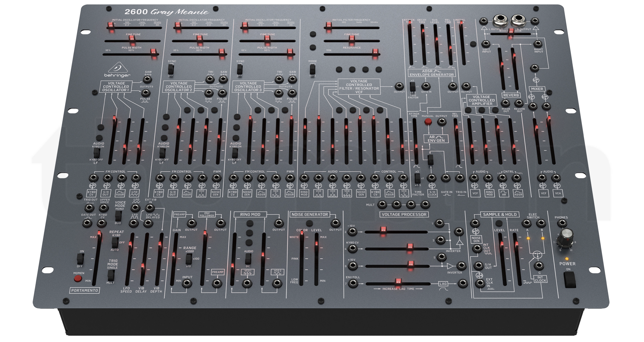Screen dimensions: 644x342
Task: Toggle the VCO 3 SYNC switch
Action: coord(239,69)
